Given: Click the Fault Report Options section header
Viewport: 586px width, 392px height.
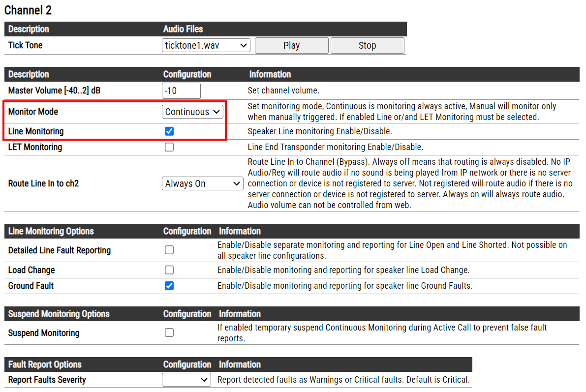Looking at the screenshot, I should [x=45, y=364].
